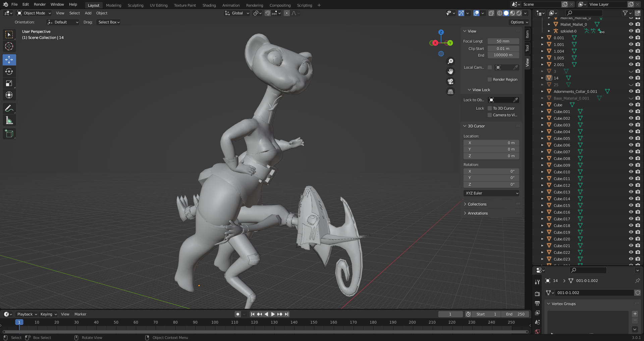Open the Item sidebar tab
Screen dimensions: 644x341
click(x=527, y=34)
